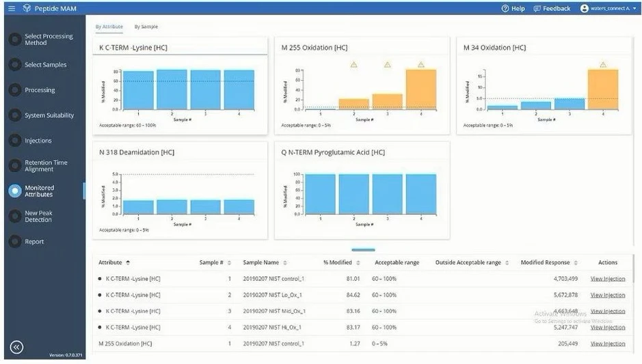The width and height of the screenshot is (642, 364).
Task: Click sample 4 orange bar in M 34 chart
Action: (x=603, y=89)
